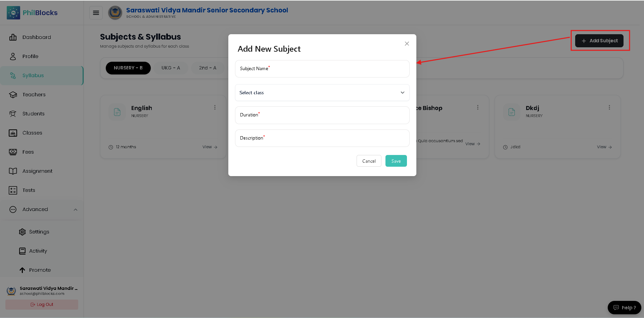Click the Activity log icon
Image resolution: width=644 pixels, height=318 pixels.
click(22, 251)
